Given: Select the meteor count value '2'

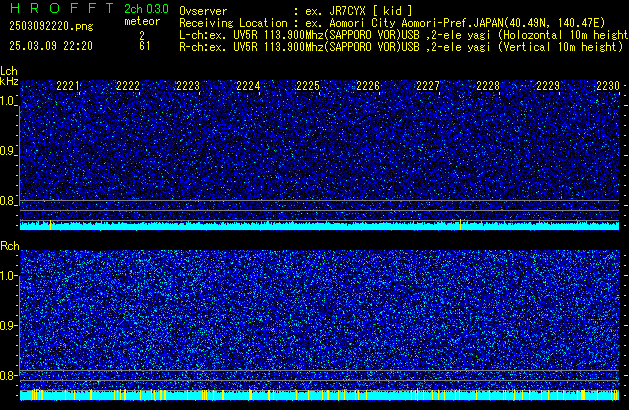Looking at the screenshot, I should tap(142, 35).
